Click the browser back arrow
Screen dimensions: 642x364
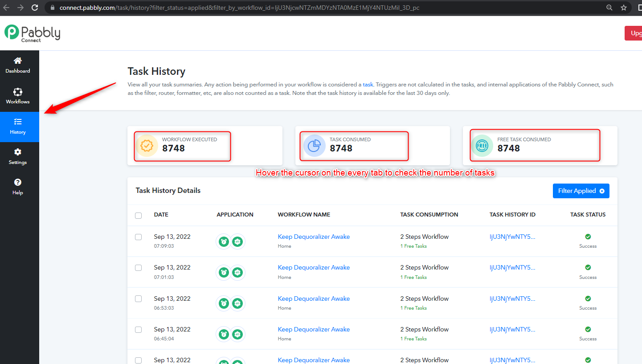6,8
